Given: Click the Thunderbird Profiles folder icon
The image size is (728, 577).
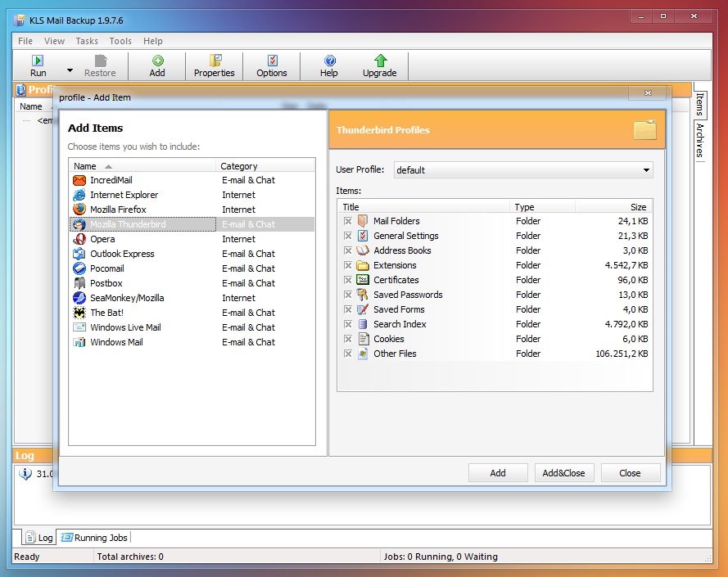Looking at the screenshot, I should tap(645, 129).
